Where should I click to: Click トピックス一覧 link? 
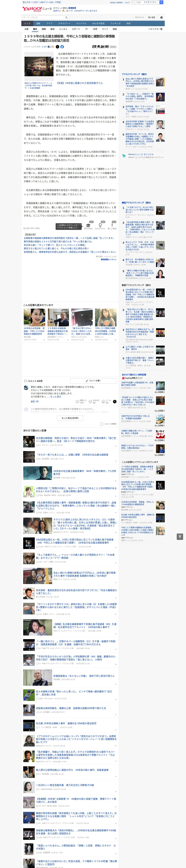[155, 29]
